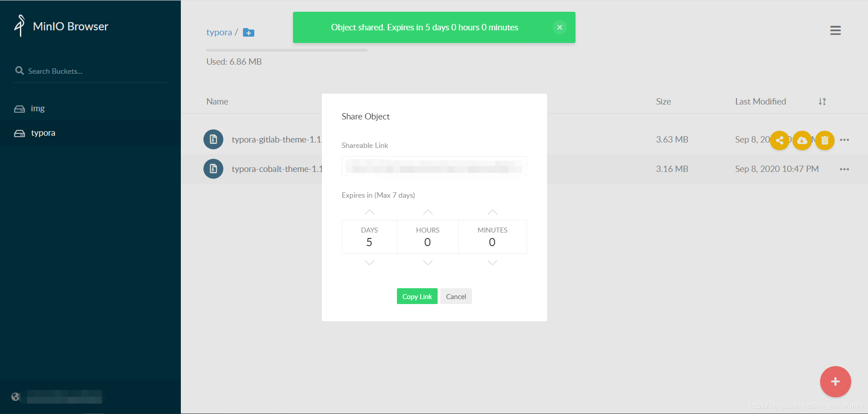
Task: Cancel the Share Object dialog
Action: (456, 296)
